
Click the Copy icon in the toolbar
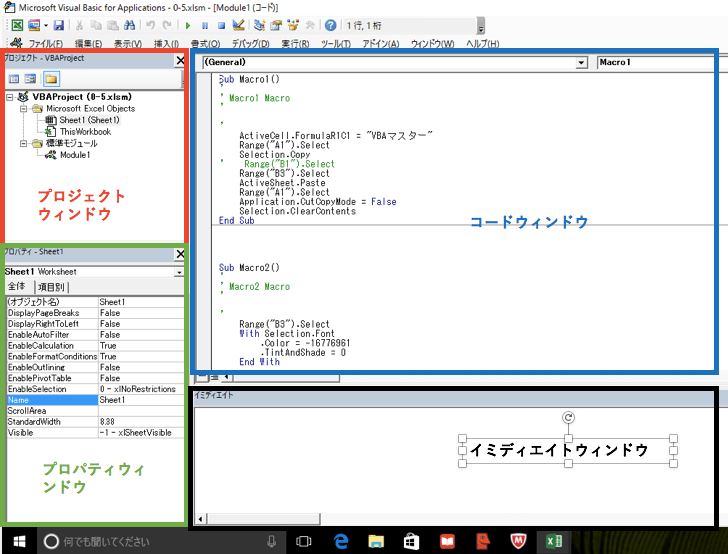(x=96, y=25)
